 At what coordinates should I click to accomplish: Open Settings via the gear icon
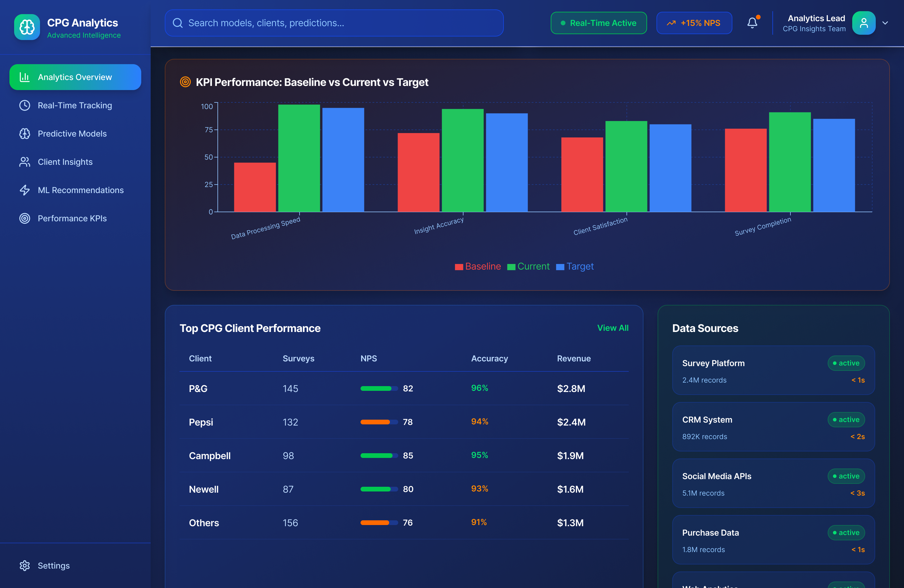pos(25,566)
